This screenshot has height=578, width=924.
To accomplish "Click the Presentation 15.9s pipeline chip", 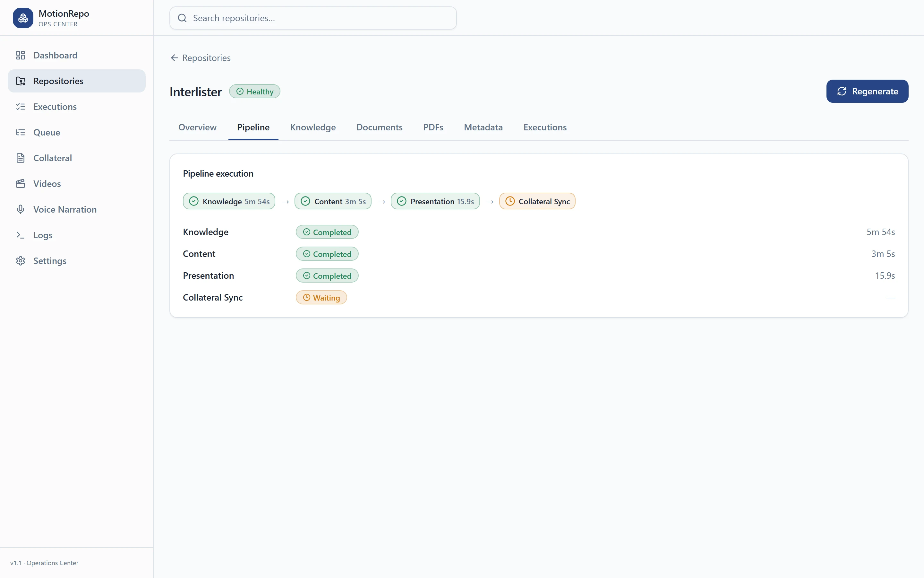I will point(435,201).
